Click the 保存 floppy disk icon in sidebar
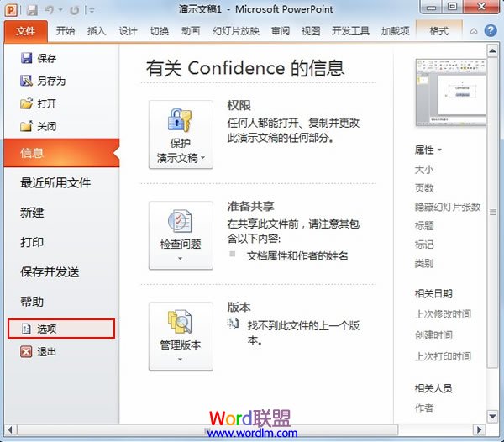This screenshot has height=442, width=504. point(26,58)
